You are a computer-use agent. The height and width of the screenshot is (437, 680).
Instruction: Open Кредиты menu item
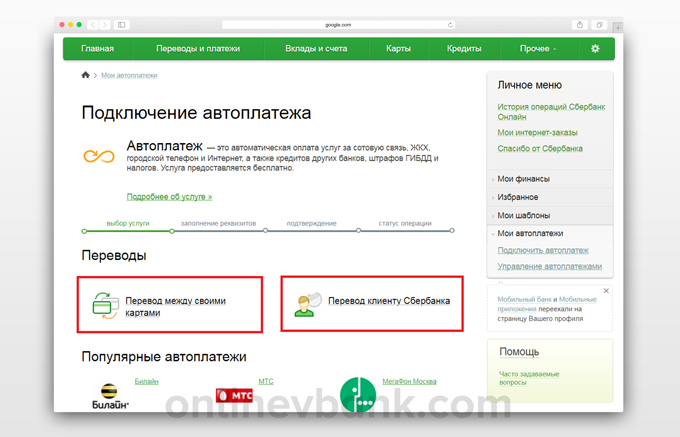464,49
